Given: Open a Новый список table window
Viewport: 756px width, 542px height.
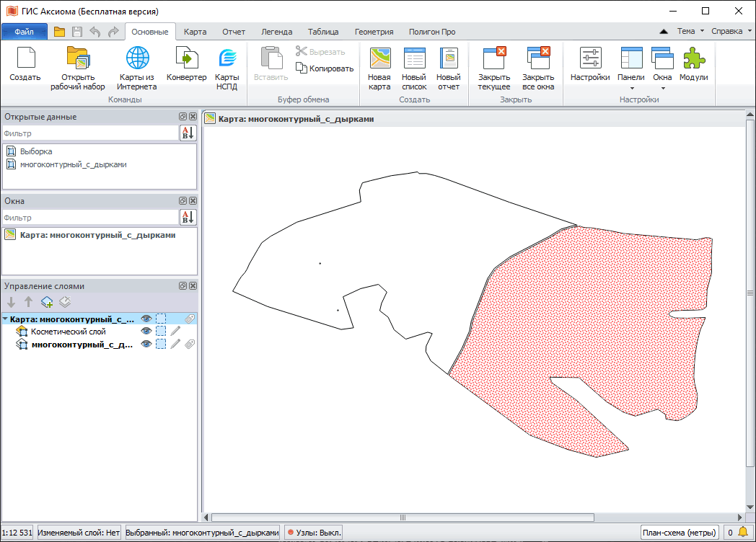Looking at the screenshot, I should 414,68.
